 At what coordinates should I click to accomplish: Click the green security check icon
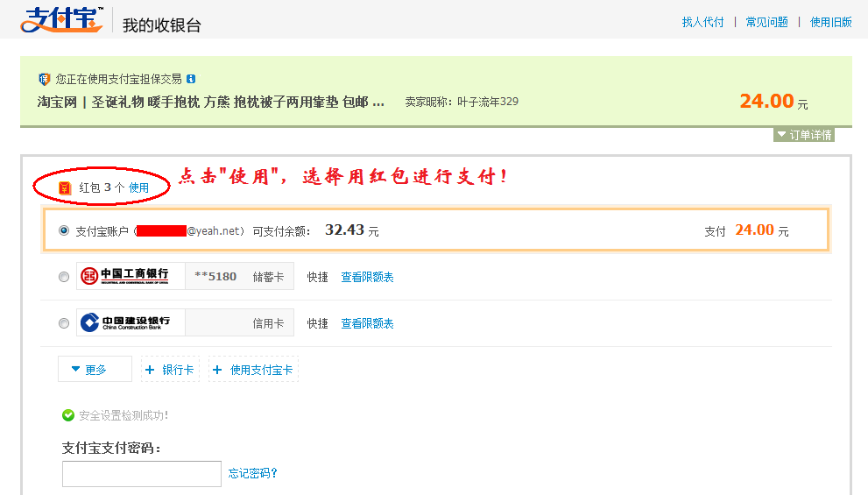[68, 415]
